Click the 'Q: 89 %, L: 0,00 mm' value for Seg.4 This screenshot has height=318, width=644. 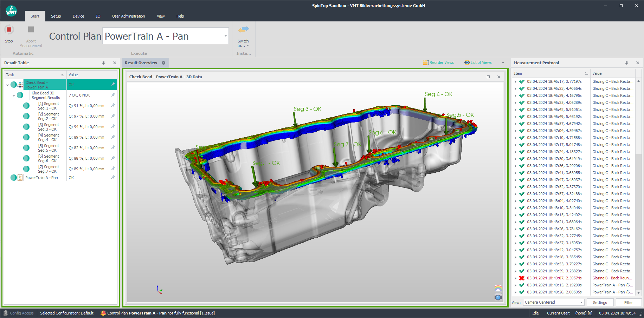coord(86,137)
